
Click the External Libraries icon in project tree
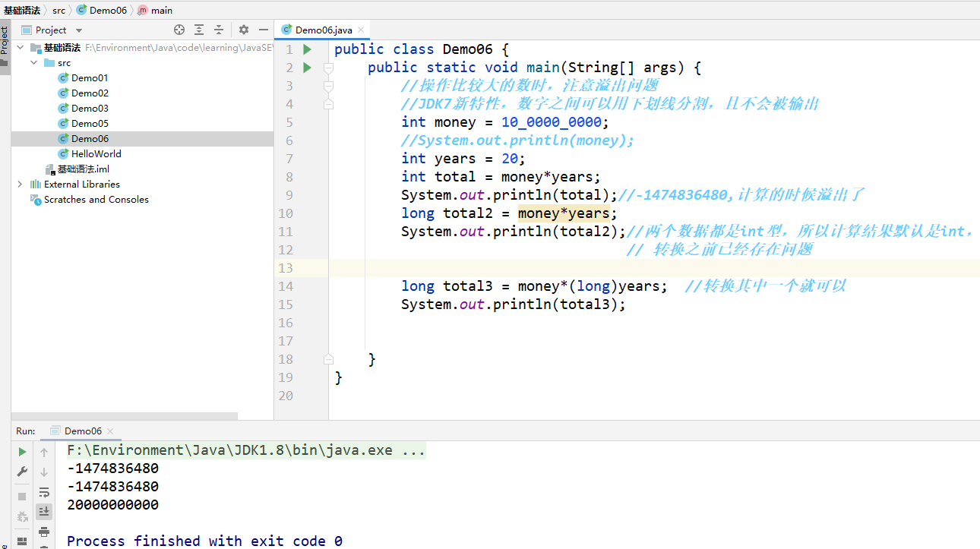[36, 185]
